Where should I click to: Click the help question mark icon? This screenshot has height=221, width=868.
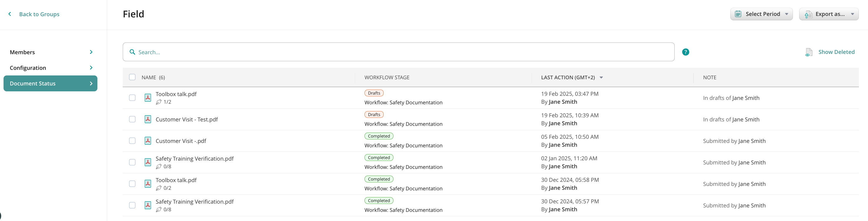tap(685, 52)
